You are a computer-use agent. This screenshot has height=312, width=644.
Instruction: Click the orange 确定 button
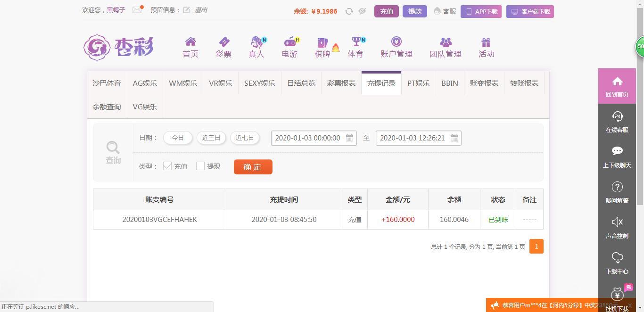[x=253, y=167]
